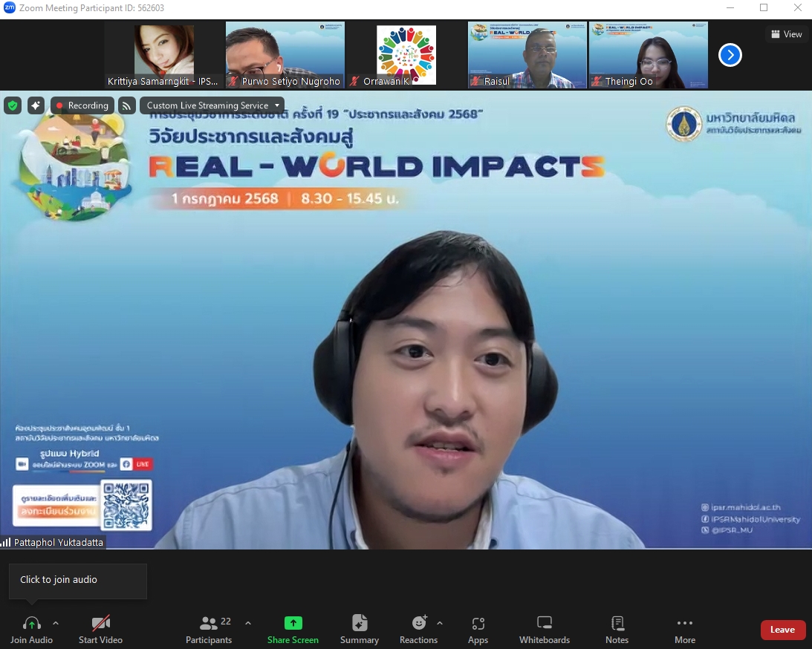
Task: Open the Summary tool
Action: [360, 630]
